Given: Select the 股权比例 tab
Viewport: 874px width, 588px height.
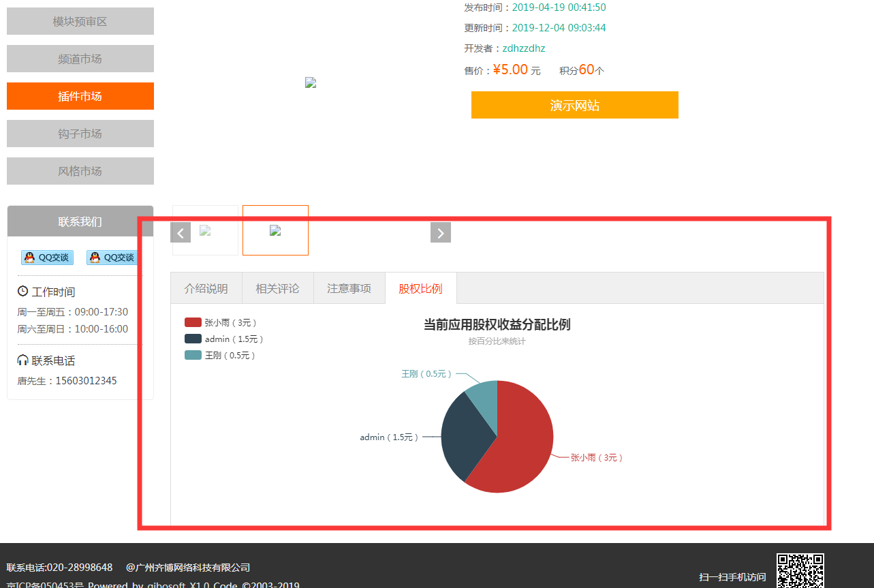Looking at the screenshot, I should click(x=420, y=288).
